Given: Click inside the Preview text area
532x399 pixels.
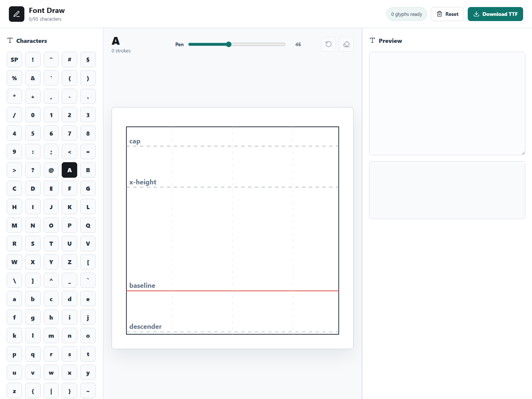Looking at the screenshot, I should pyautogui.click(x=447, y=103).
